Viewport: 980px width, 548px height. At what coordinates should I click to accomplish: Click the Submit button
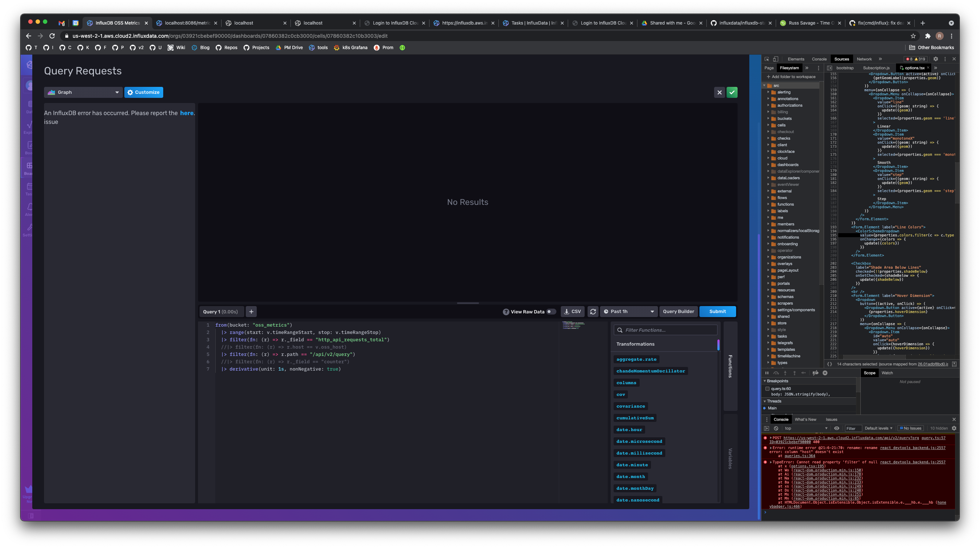[717, 311]
